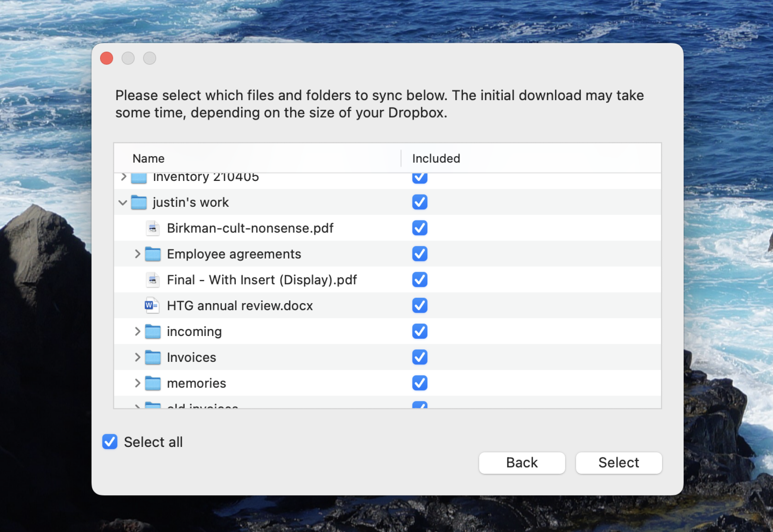Toggle the Select all checkbox
This screenshot has height=532, width=773.
[110, 442]
